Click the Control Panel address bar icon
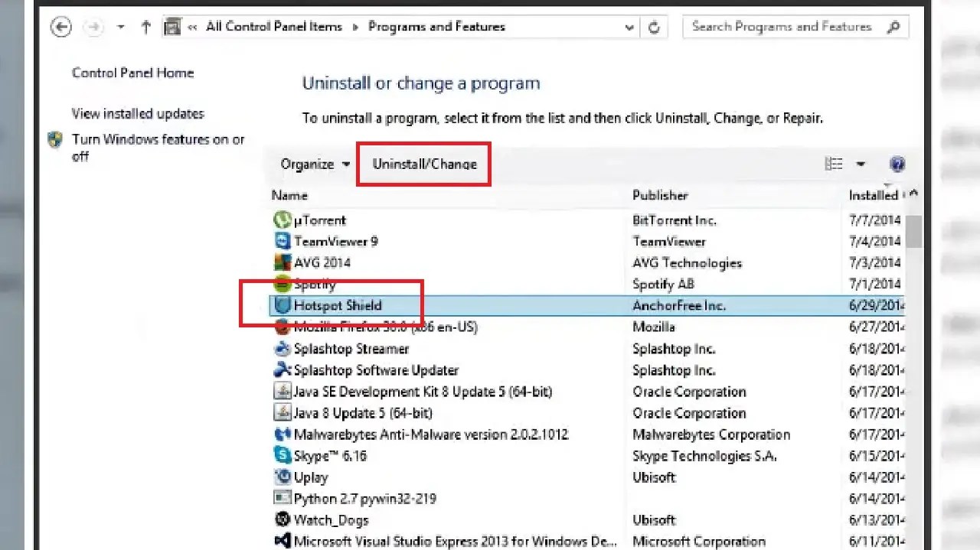 click(x=173, y=27)
